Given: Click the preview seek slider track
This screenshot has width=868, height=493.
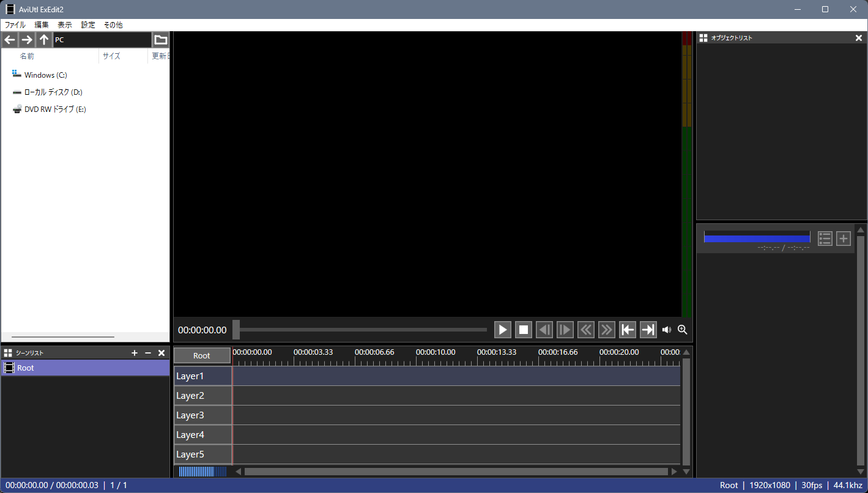Looking at the screenshot, I should click(x=367, y=330).
